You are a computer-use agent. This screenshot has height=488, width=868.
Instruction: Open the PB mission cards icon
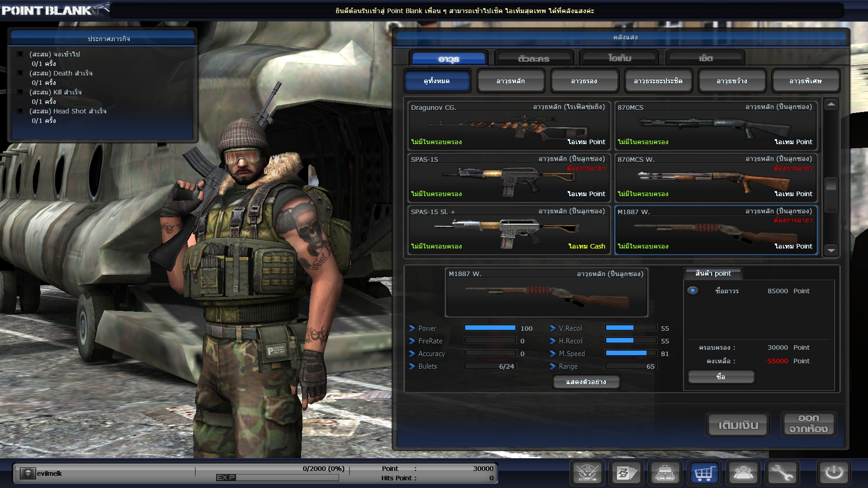(x=626, y=473)
